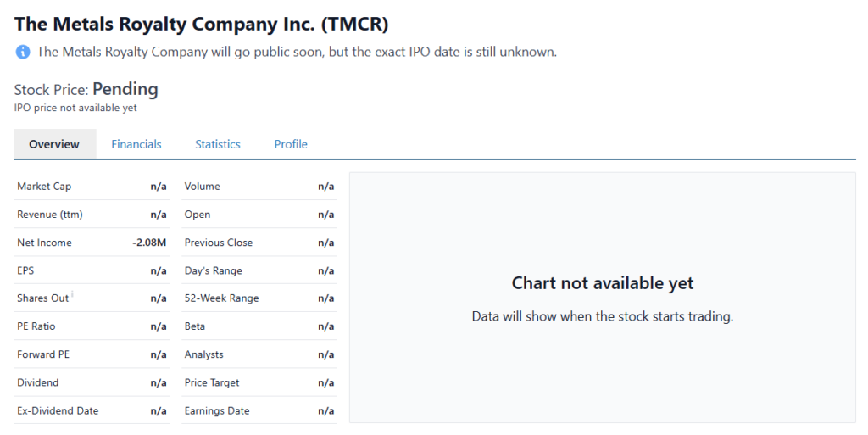Screen dimensions: 868x435
Task: Click the Previous Close label
Action: (x=219, y=243)
